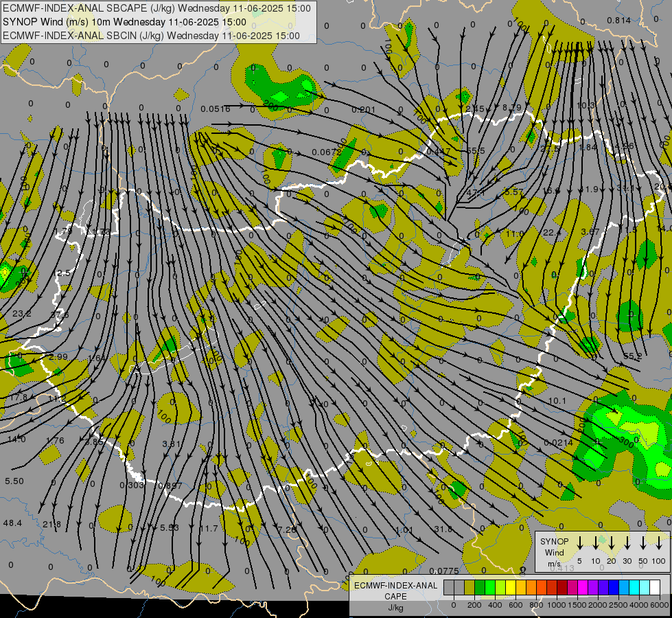
Task: Pick the dark green CAPE legend swatch
Action: coord(480,587)
